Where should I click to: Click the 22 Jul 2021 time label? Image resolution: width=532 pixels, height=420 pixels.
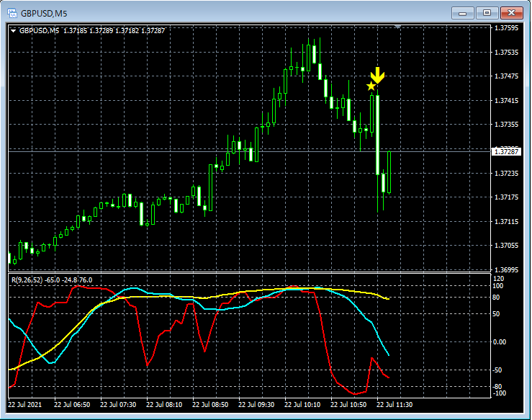click(x=24, y=405)
